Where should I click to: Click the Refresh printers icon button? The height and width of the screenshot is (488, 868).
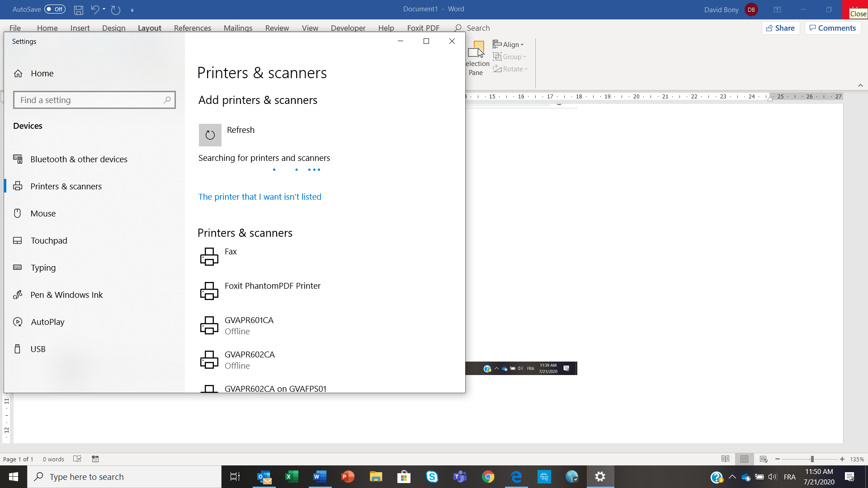[210, 135]
